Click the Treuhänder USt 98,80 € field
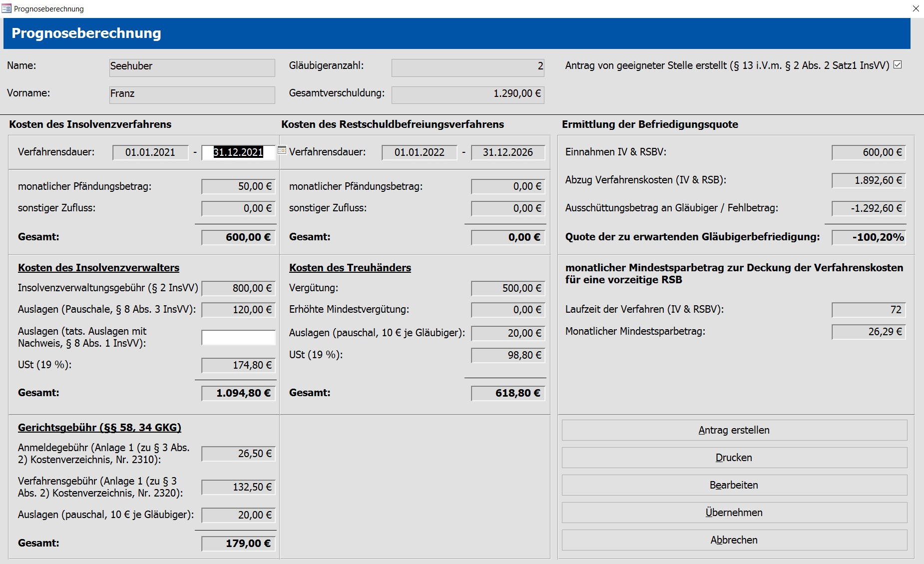The image size is (924, 564). (508, 355)
